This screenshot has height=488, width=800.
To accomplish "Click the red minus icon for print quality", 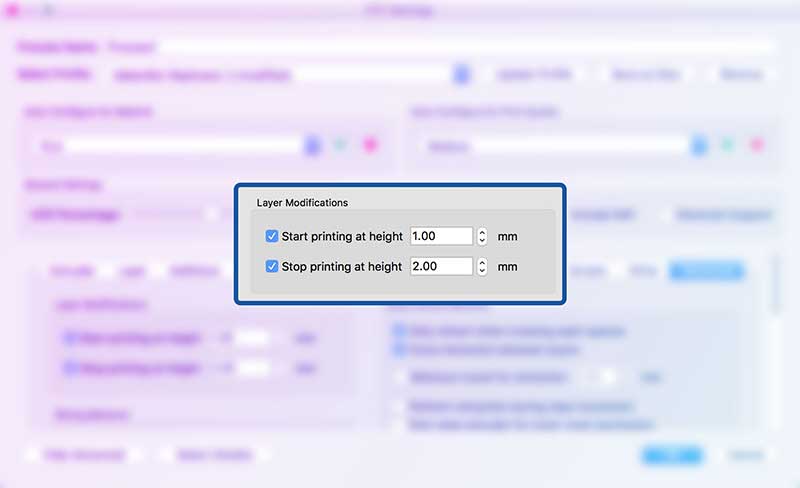I will (x=755, y=146).
